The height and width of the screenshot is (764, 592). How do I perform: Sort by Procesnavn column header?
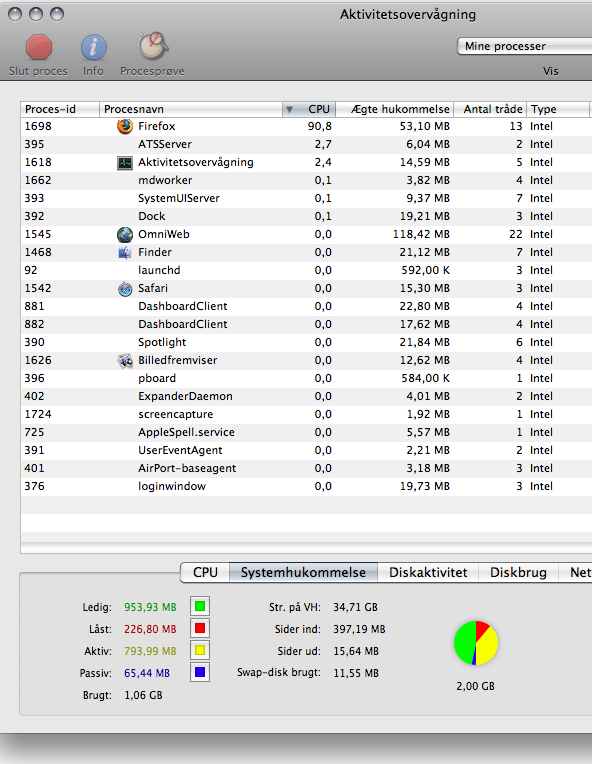tap(191, 109)
